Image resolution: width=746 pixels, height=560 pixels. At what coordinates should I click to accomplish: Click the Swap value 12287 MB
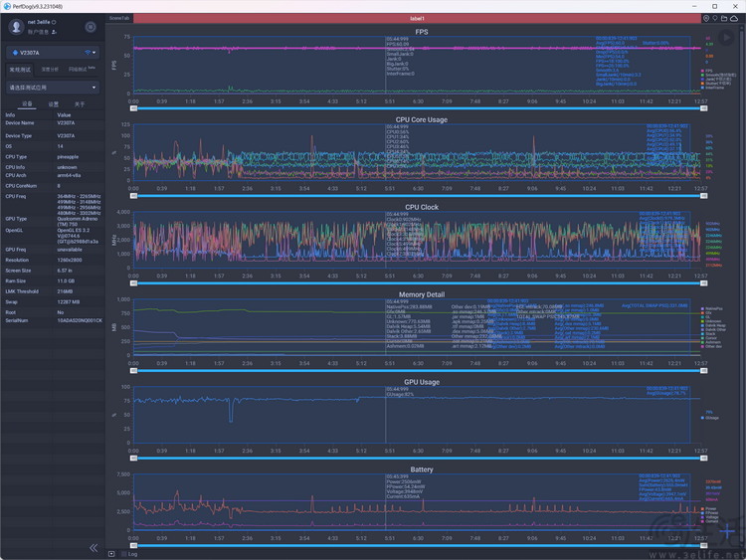(69, 301)
